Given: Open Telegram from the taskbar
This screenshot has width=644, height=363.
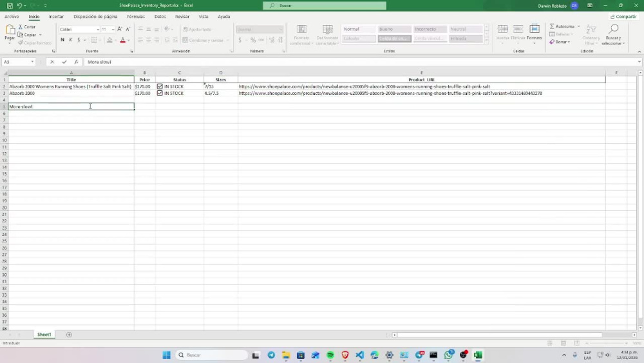Looking at the screenshot, I should (x=271, y=355).
